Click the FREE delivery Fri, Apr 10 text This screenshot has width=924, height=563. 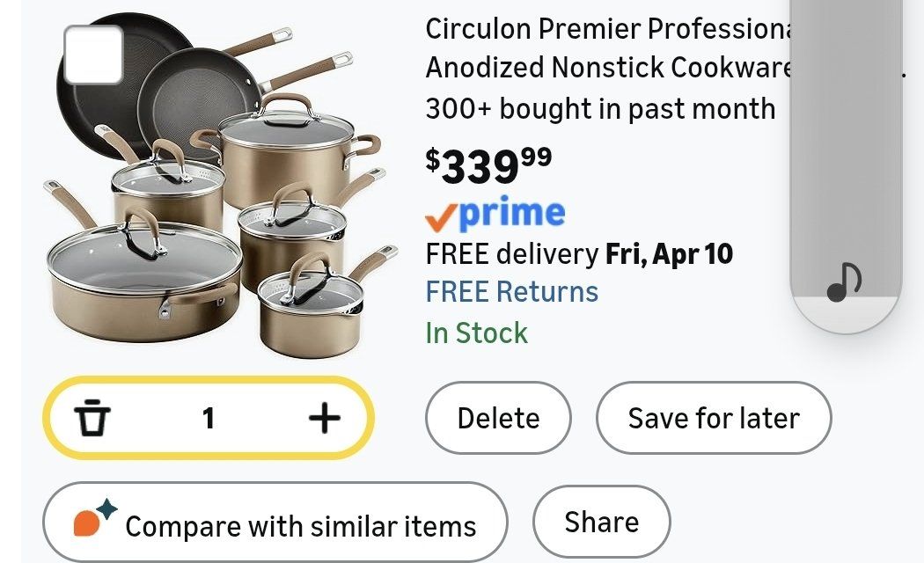(x=578, y=254)
